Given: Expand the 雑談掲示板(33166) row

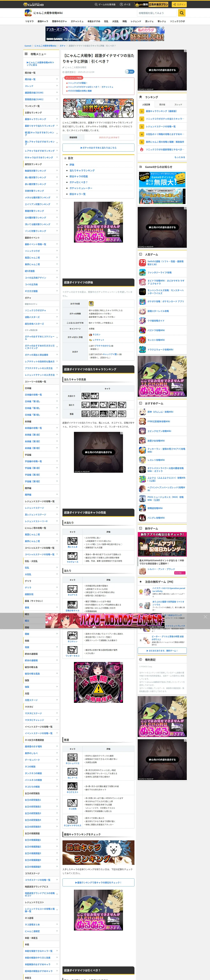Looking at the screenshot, I should [41, 92].
